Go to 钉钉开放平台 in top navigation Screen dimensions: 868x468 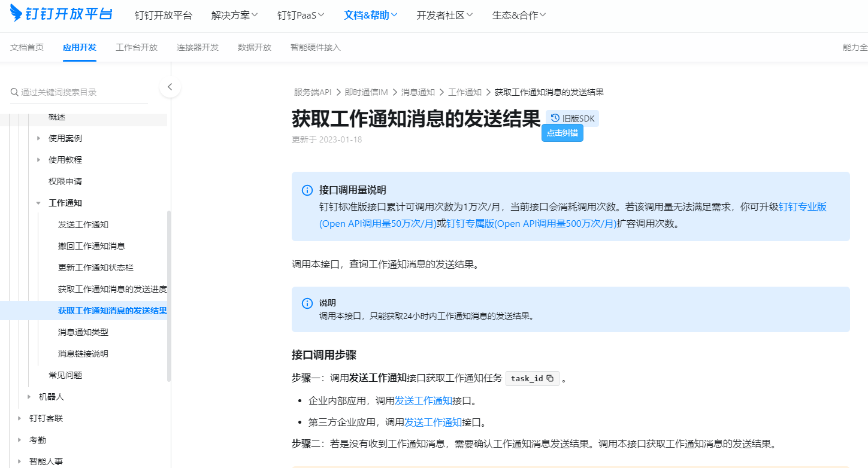164,16
